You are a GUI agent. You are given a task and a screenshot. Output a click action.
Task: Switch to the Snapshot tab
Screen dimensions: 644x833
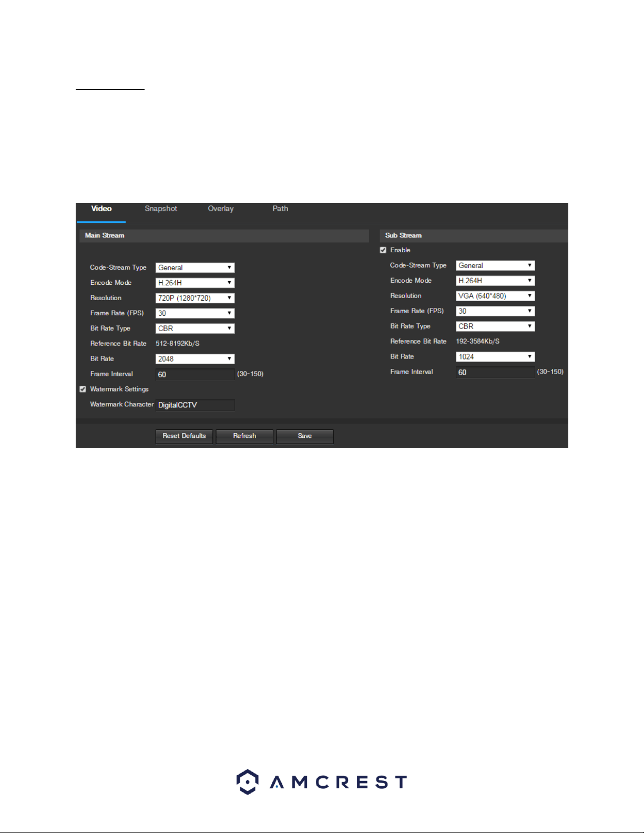tap(161, 209)
